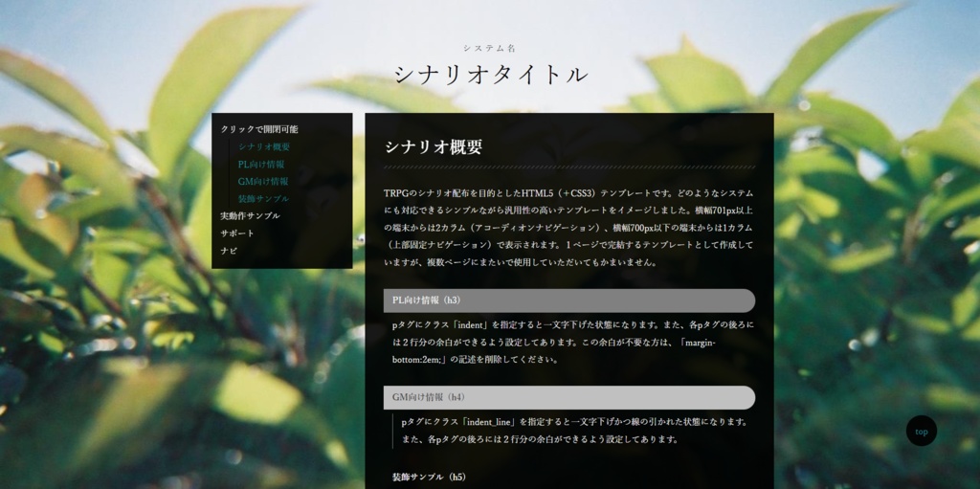980x489 pixels.
Task: Click the 装飾サンプル（h5） heading
Action: (429, 477)
